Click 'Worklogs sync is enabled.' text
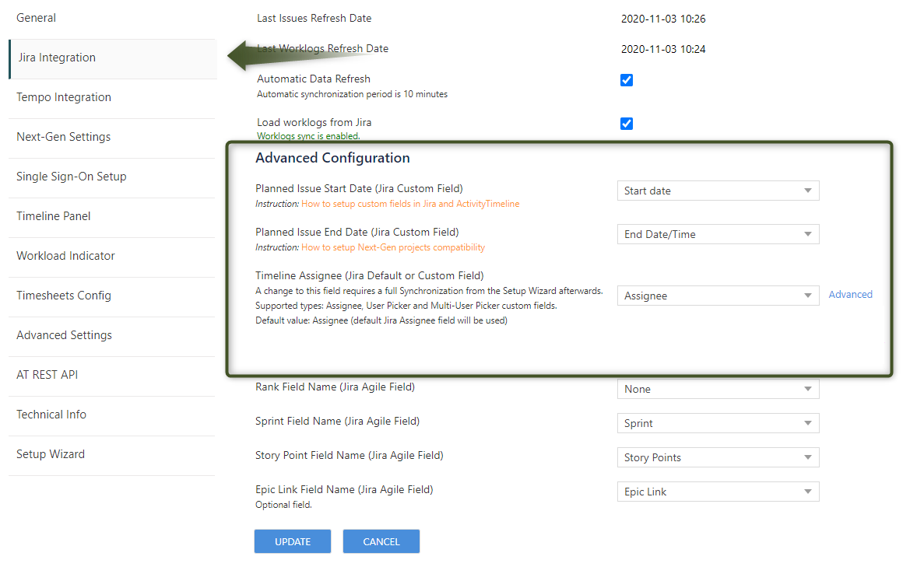Screen dimensions: 924x567 (308, 136)
